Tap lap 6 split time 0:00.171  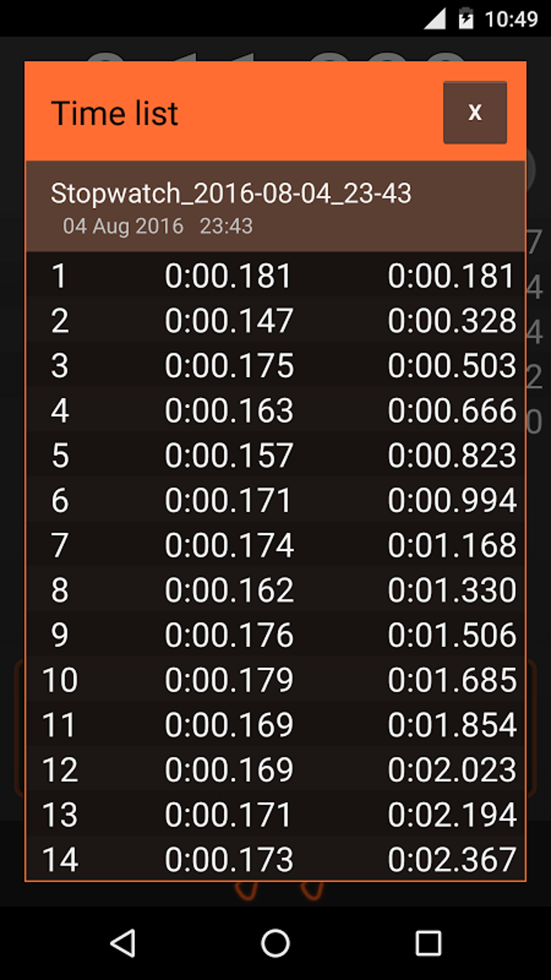(228, 500)
